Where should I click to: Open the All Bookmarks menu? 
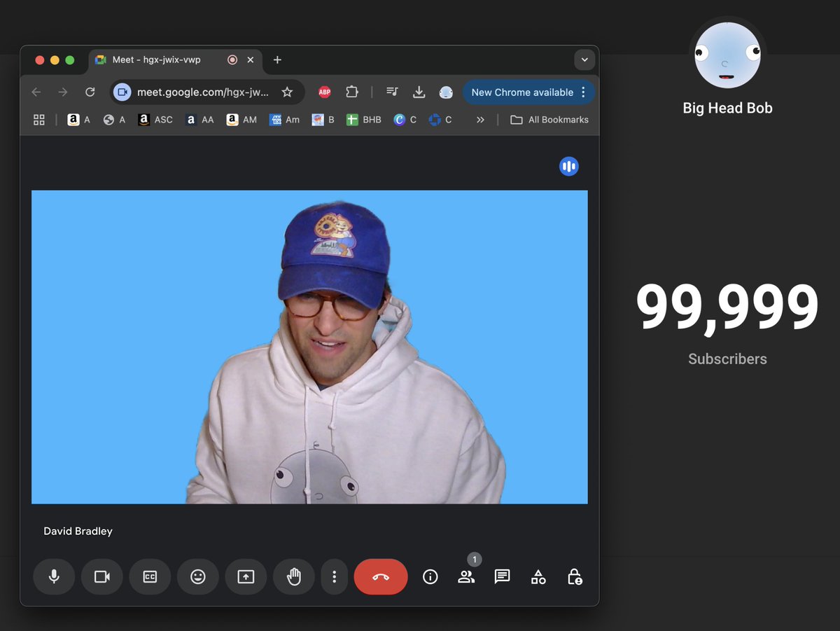point(549,120)
